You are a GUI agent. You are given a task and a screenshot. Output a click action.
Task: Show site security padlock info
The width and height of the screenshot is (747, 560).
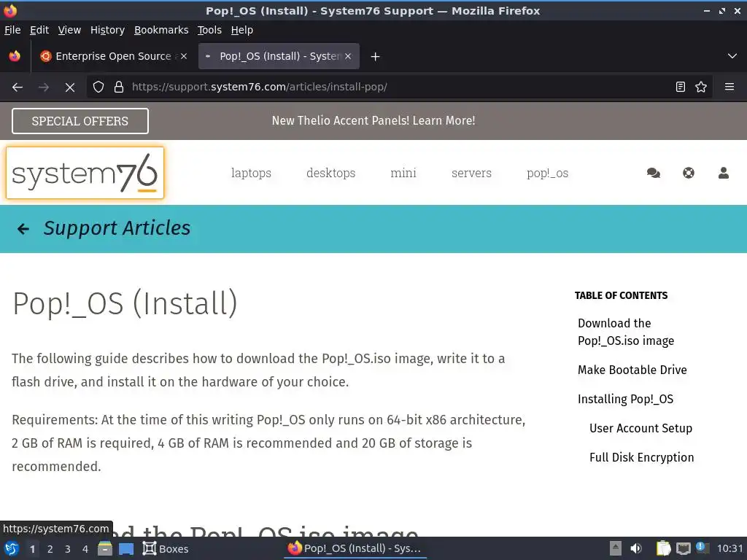[119, 87]
